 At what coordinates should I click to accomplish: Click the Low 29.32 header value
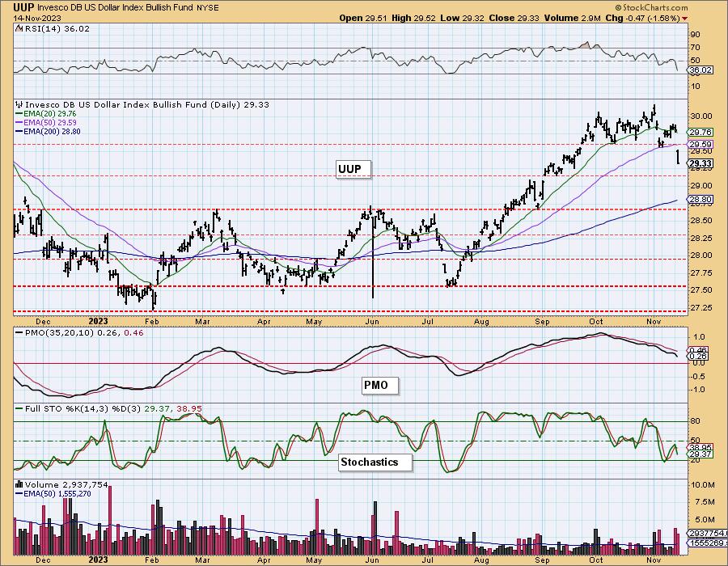tap(462, 18)
